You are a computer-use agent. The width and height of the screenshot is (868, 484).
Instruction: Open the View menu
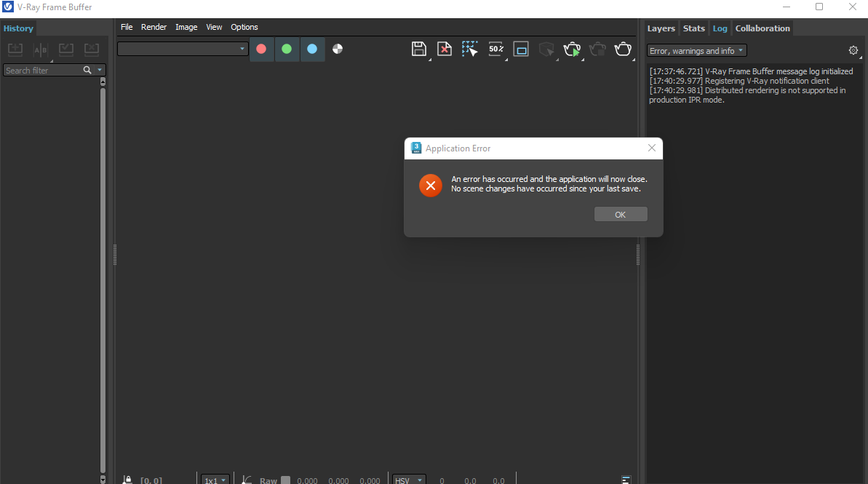[214, 27]
